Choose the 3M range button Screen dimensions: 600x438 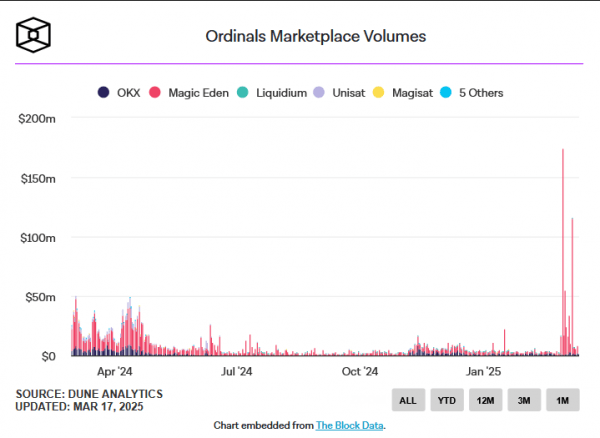click(524, 400)
